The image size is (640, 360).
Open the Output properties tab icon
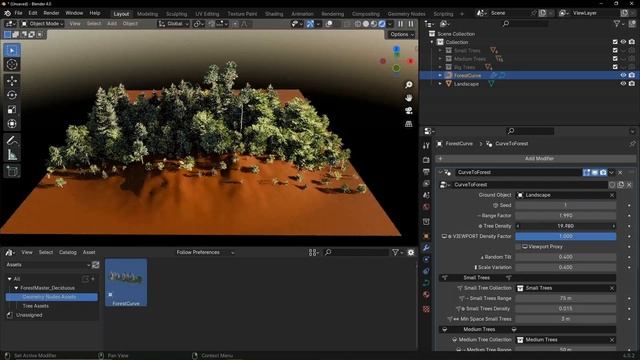tap(426, 172)
